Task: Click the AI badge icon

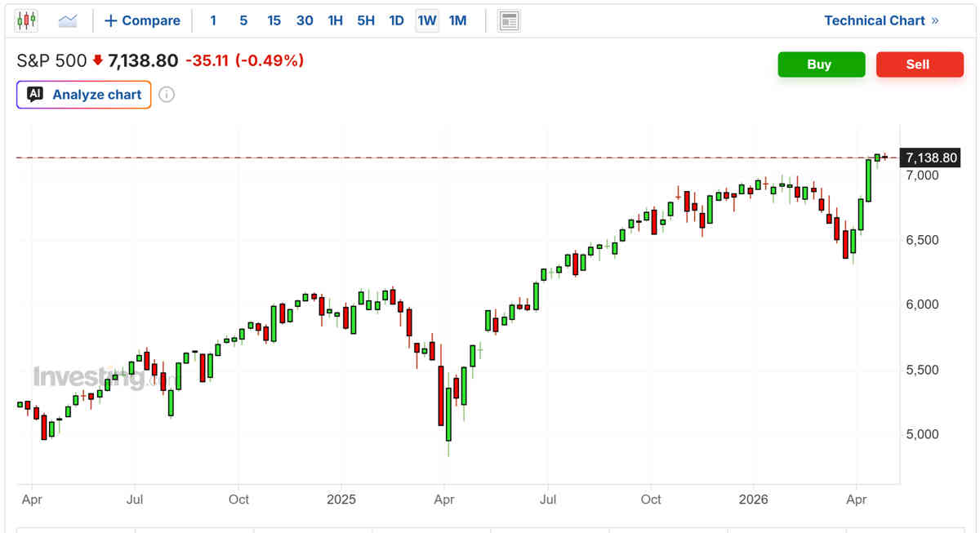Action: tap(34, 95)
